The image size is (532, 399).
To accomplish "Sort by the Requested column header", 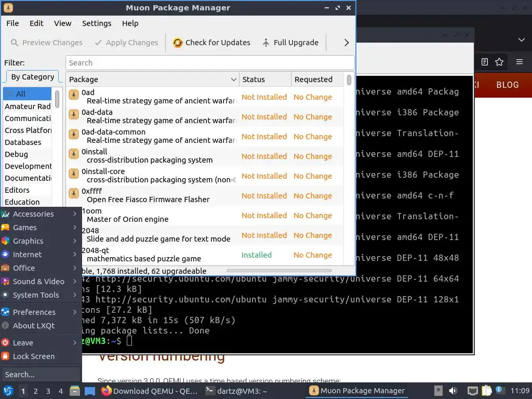I will 318,79.
